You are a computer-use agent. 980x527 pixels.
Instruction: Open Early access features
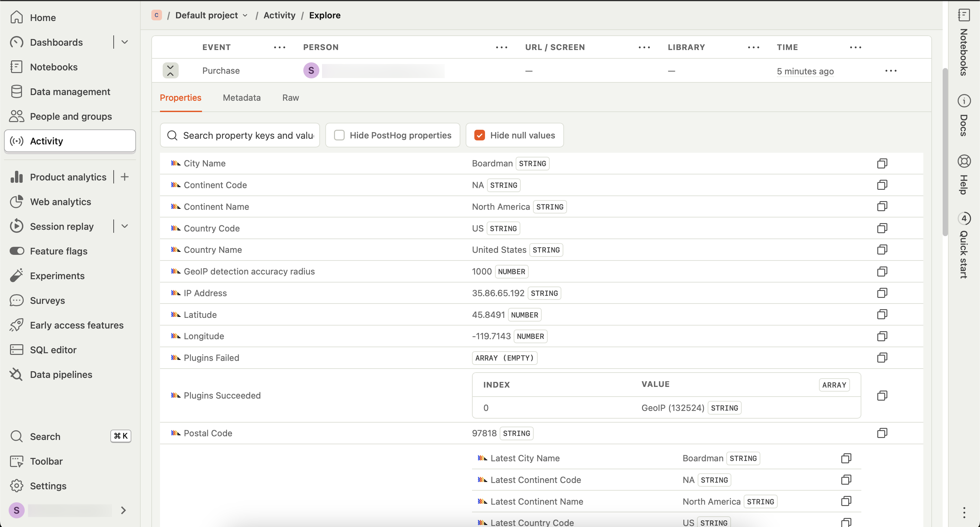(76, 326)
